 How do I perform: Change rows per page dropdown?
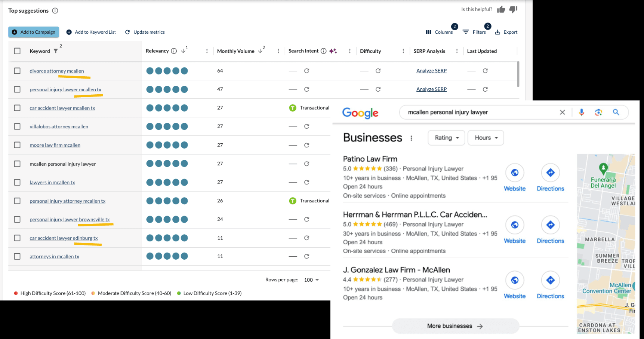[x=311, y=280]
